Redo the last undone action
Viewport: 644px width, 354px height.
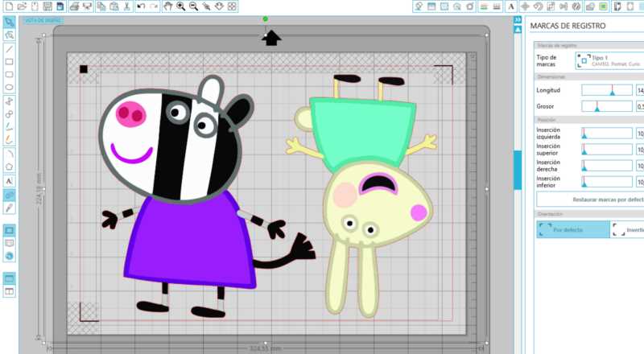pos(154,6)
